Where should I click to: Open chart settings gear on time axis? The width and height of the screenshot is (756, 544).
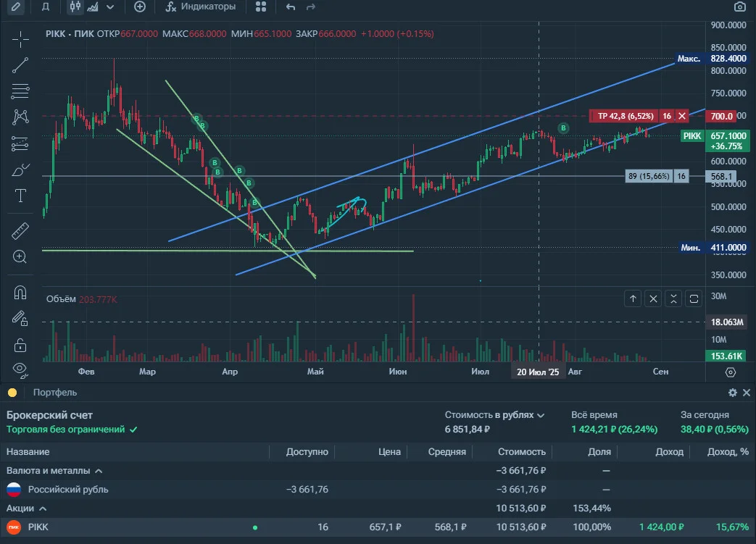click(731, 372)
